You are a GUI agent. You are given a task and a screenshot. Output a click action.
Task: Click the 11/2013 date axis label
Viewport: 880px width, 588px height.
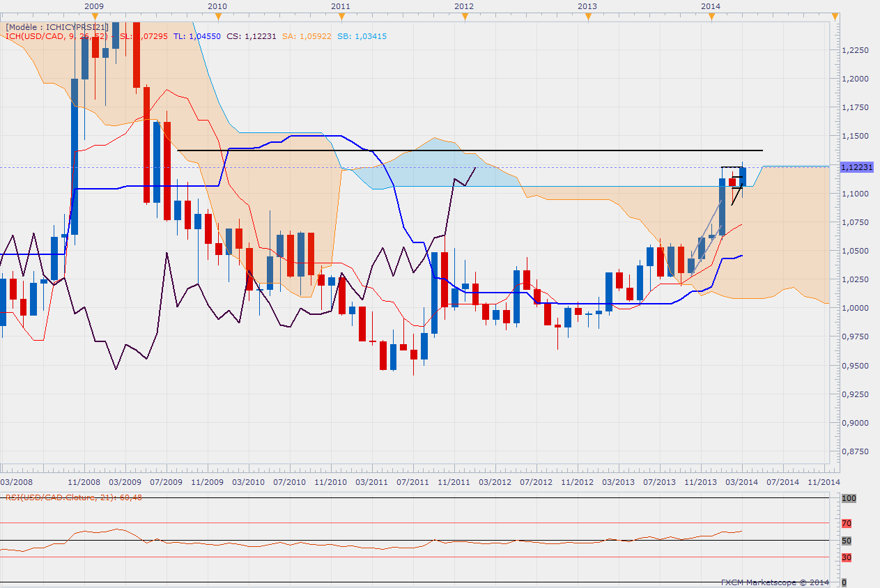701,482
